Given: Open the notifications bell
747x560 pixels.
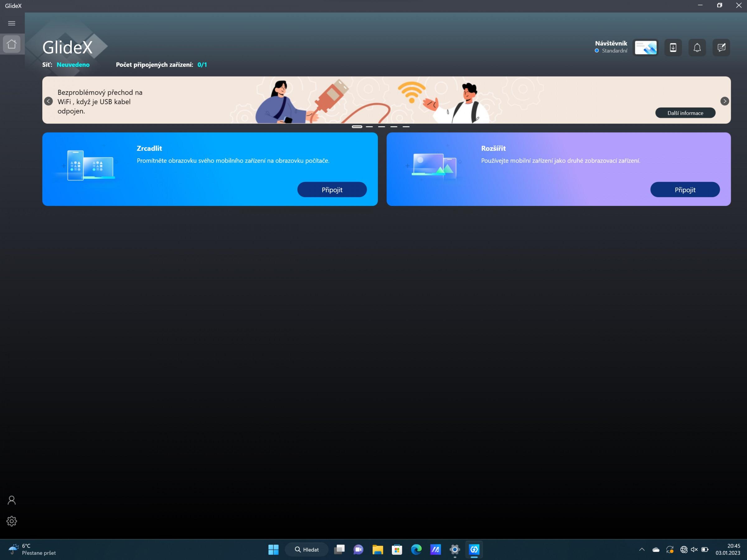Looking at the screenshot, I should click(697, 48).
